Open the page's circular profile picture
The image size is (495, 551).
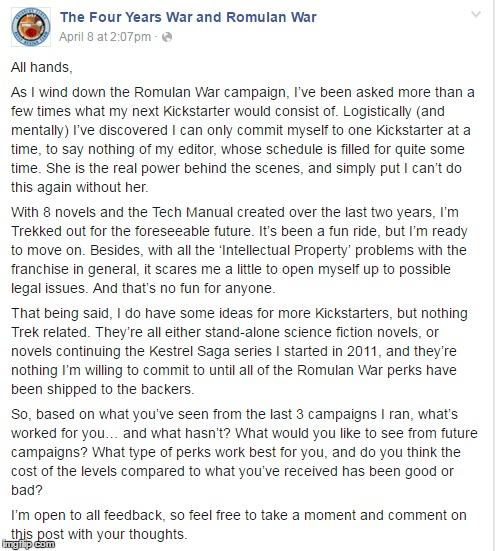pyautogui.click(x=31, y=27)
